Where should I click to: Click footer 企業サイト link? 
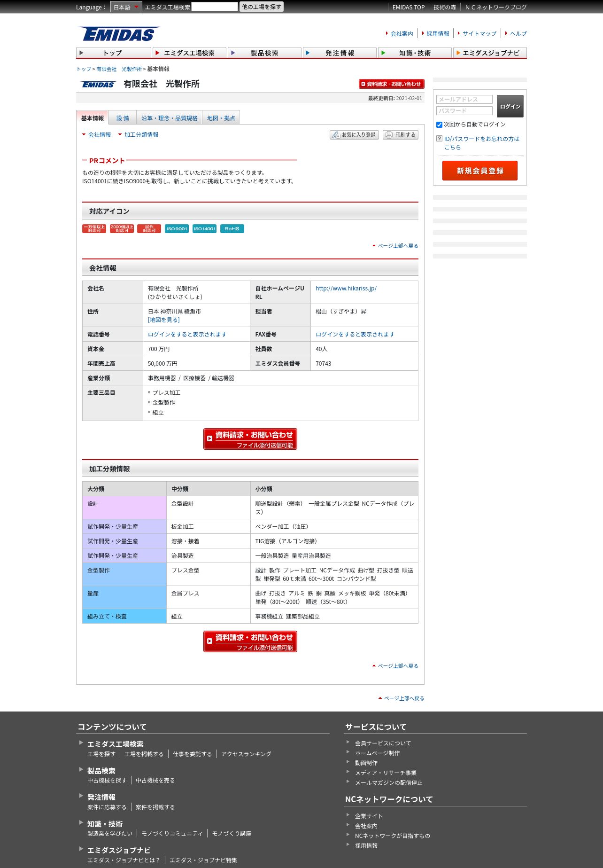[x=369, y=816]
